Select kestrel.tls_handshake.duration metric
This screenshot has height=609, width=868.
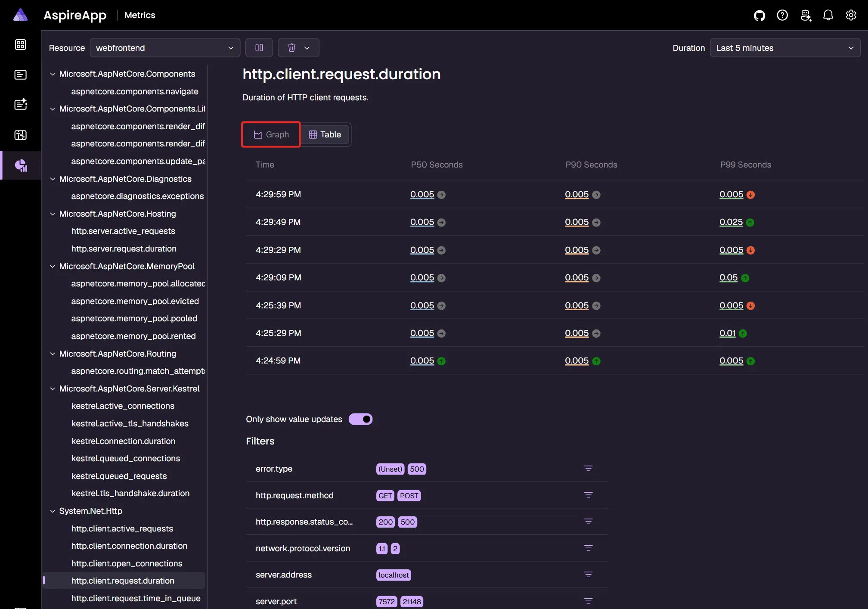130,493
